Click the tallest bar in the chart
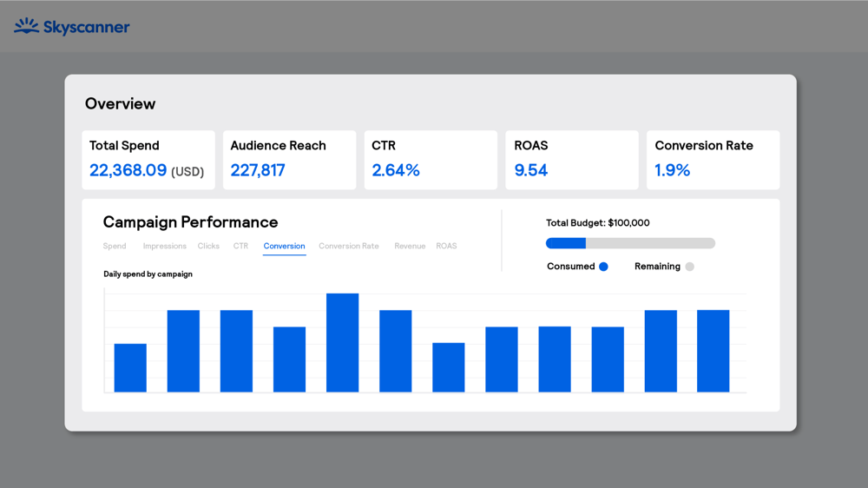 (x=343, y=343)
